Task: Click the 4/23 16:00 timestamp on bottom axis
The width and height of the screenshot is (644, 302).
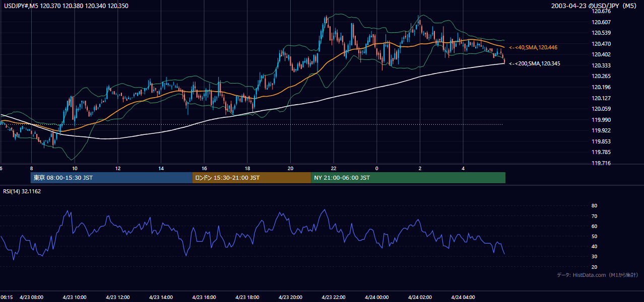Action: point(204,297)
